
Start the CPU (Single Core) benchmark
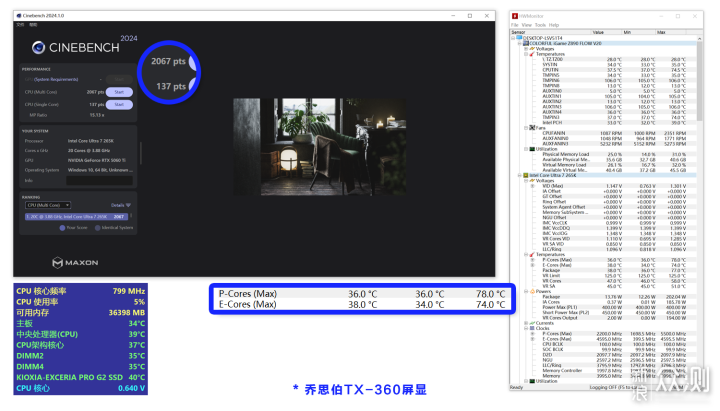[119, 105]
